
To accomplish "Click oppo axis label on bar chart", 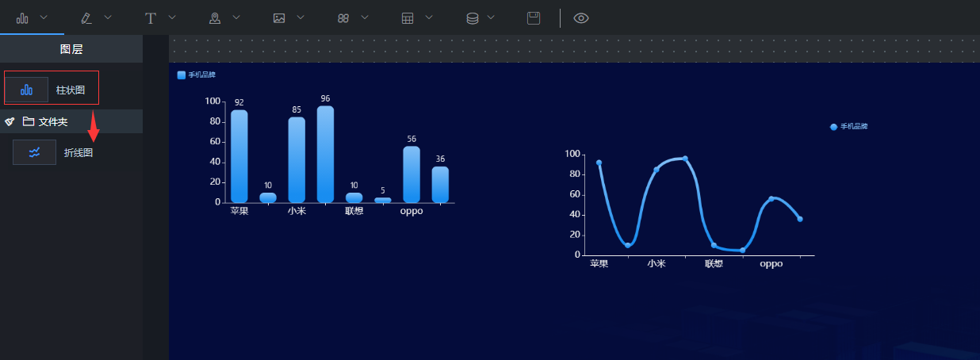I will tap(412, 211).
